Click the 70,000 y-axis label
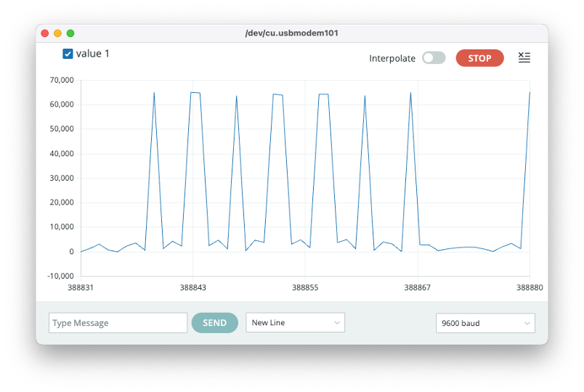Screen dimensions: 584x392 61,80
